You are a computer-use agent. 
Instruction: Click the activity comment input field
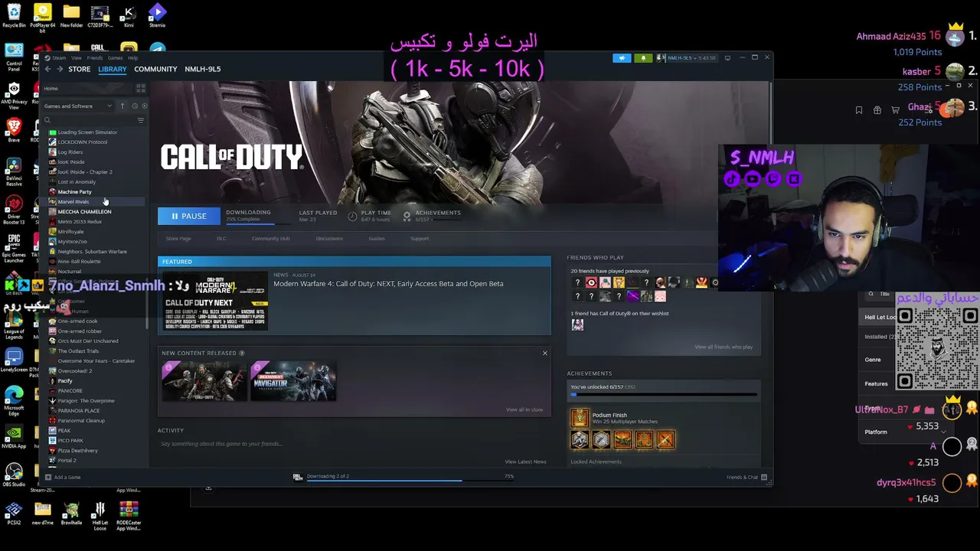[352, 444]
